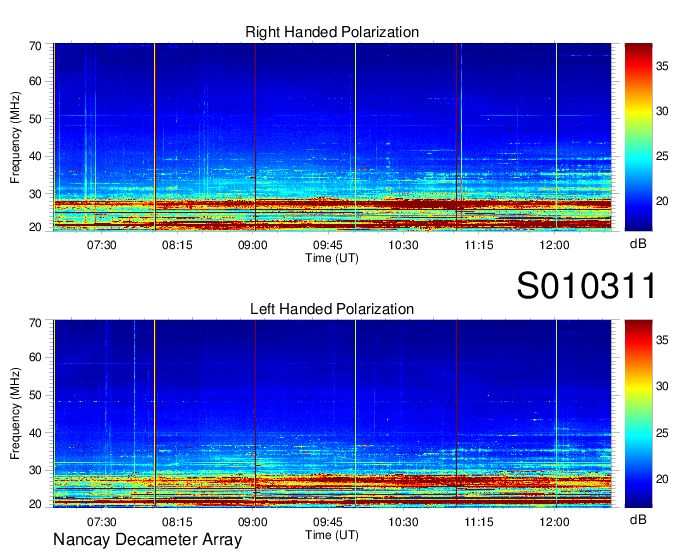Click the yellow vertical marker near 08:00 in top plot

155,137
